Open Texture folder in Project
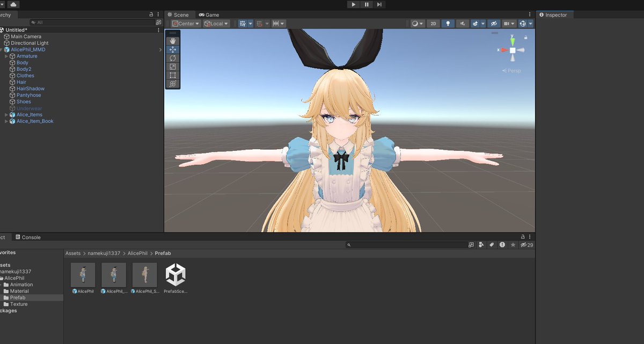644x344 pixels. [x=19, y=304]
